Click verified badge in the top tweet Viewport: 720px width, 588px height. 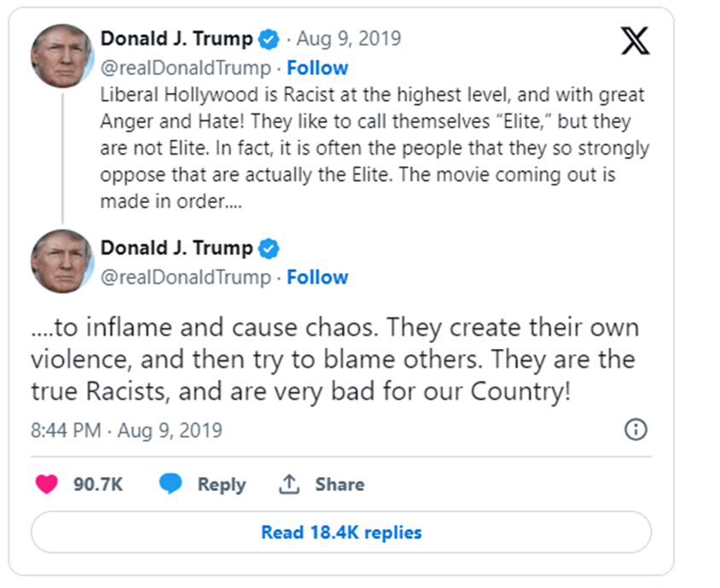click(x=270, y=39)
